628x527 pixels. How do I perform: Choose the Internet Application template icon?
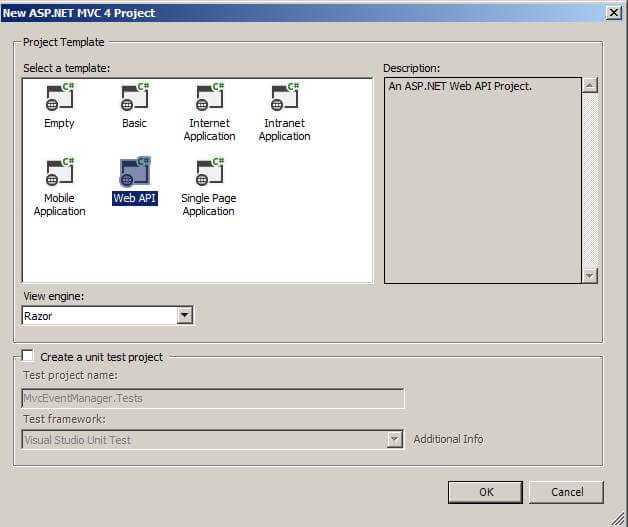tap(209, 98)
